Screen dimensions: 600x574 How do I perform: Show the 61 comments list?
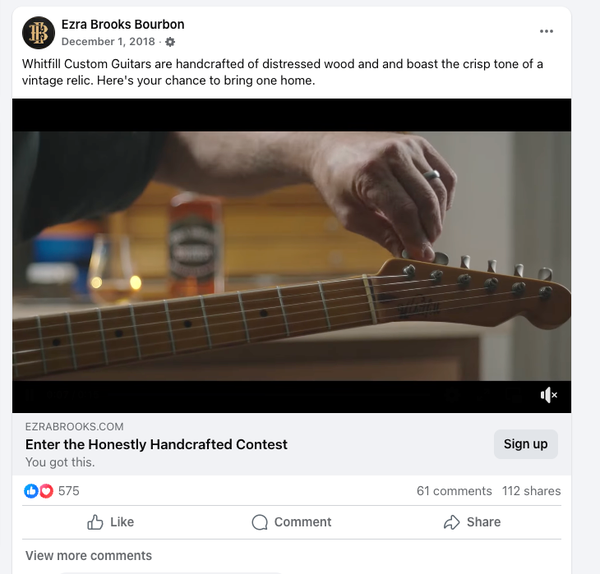(454, 491)
